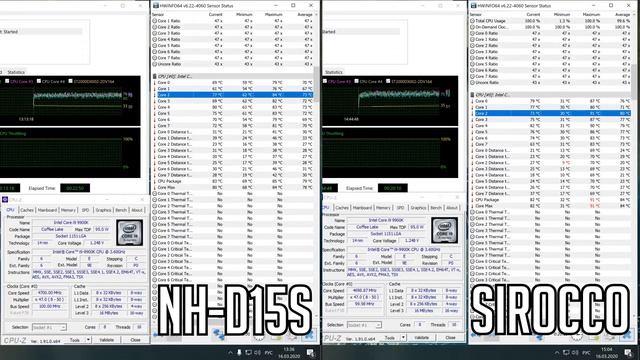Switch to Memory tab in left CPU-Z

68,210
